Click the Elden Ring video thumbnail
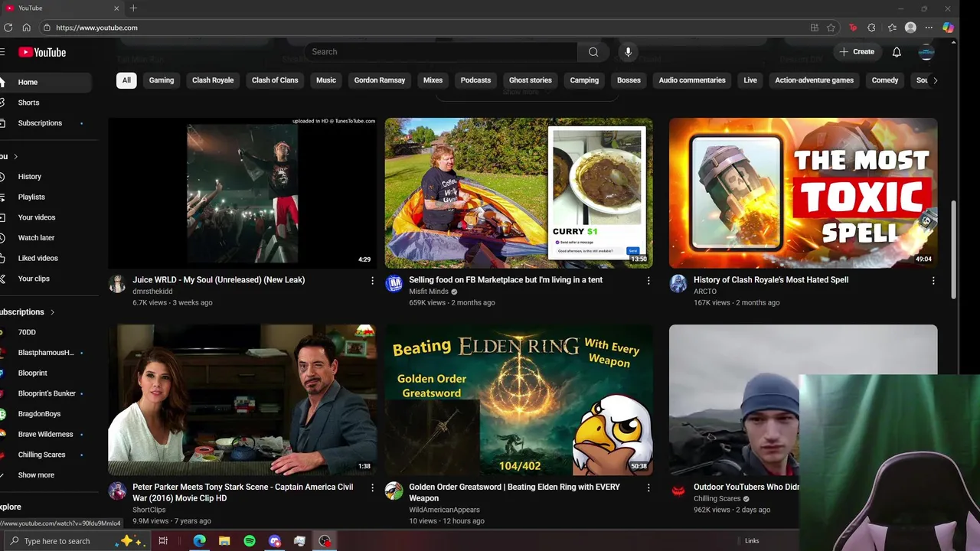The width and height of the screenshot is (980, 551). click(519, 399)
